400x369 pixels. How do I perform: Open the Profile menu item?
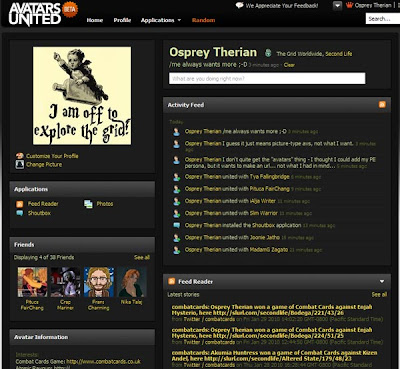tap(122, 20)
